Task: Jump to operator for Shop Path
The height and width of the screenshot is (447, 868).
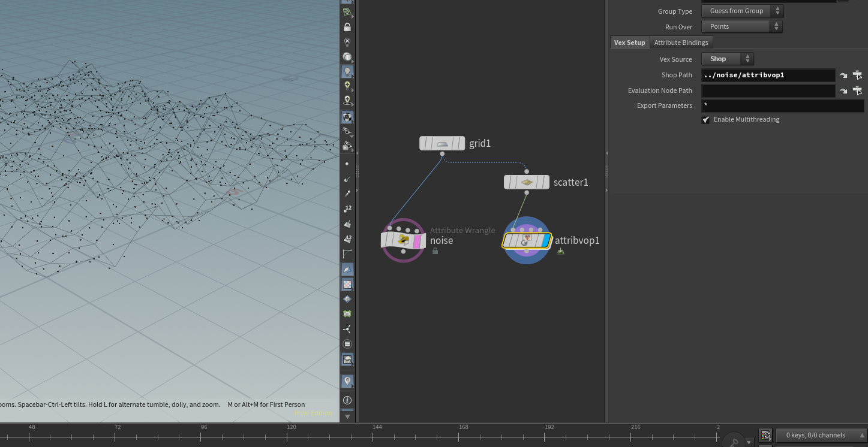Action: (x=843, y=75)
